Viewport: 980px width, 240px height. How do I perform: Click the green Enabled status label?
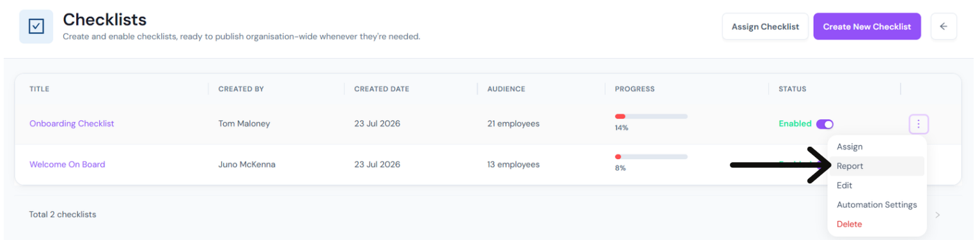[795, 124]
